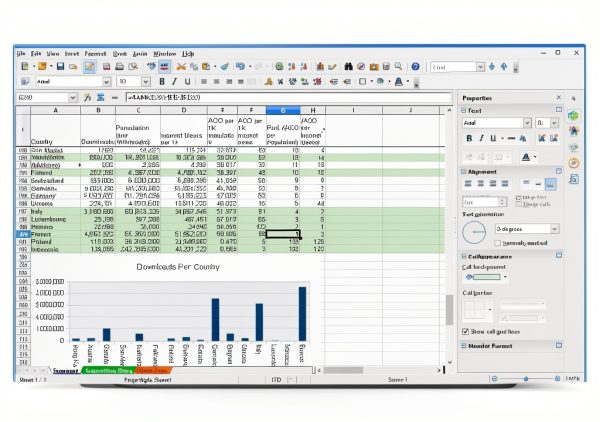
Task: Click the Bold button in the sidebar Properties panel
Action: (469, 138)
